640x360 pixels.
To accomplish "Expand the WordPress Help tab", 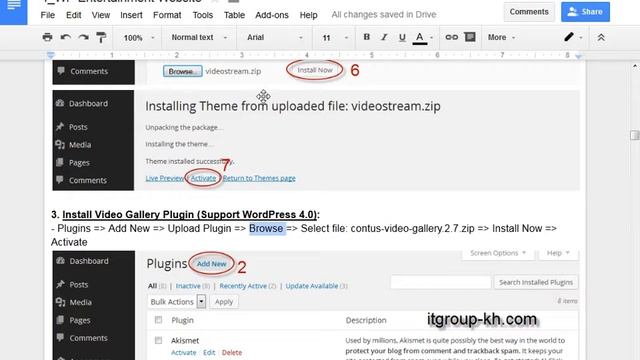I will pyautogui.click(x=558, y=253).
